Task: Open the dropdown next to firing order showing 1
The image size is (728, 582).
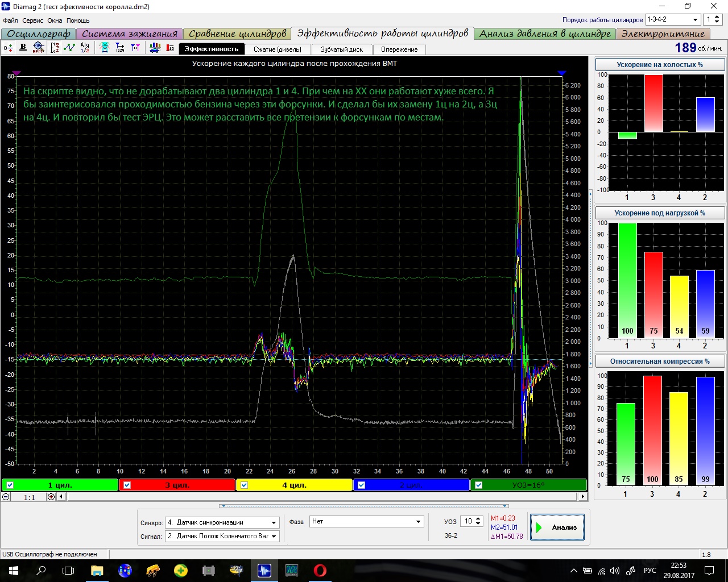Action: 712,19
